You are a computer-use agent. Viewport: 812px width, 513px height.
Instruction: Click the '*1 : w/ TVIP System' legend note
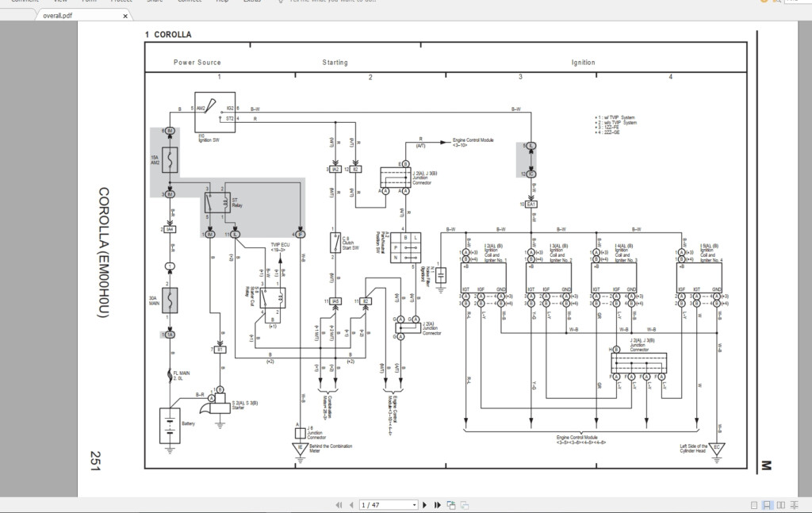615,117
